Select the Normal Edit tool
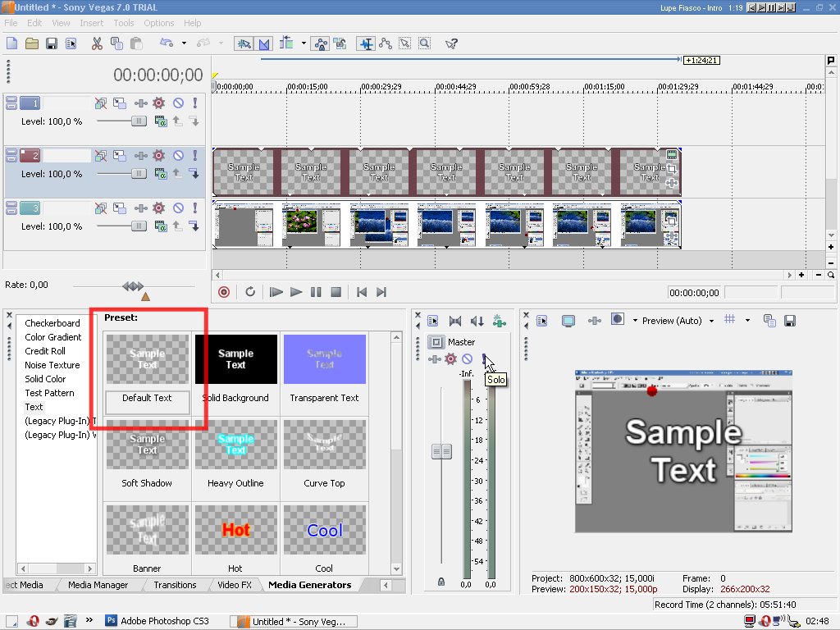 coord(366,44)
